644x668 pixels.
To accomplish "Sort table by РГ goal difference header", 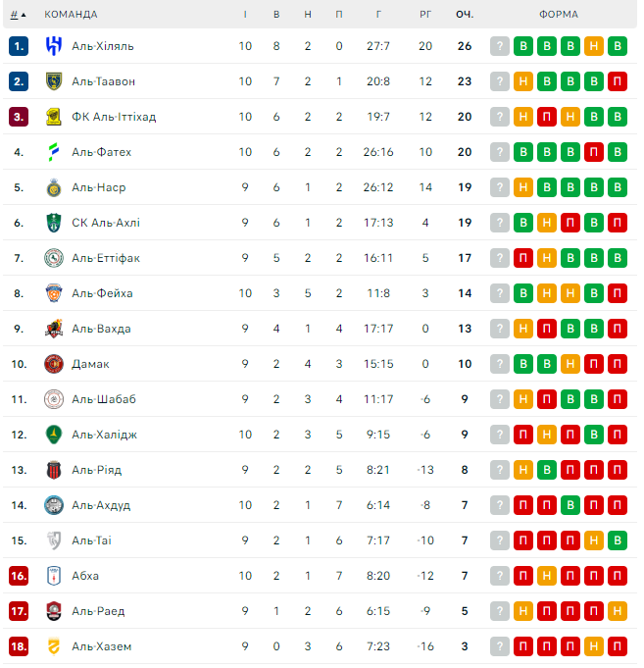I will pyautogui.click(x=425, y=15).
